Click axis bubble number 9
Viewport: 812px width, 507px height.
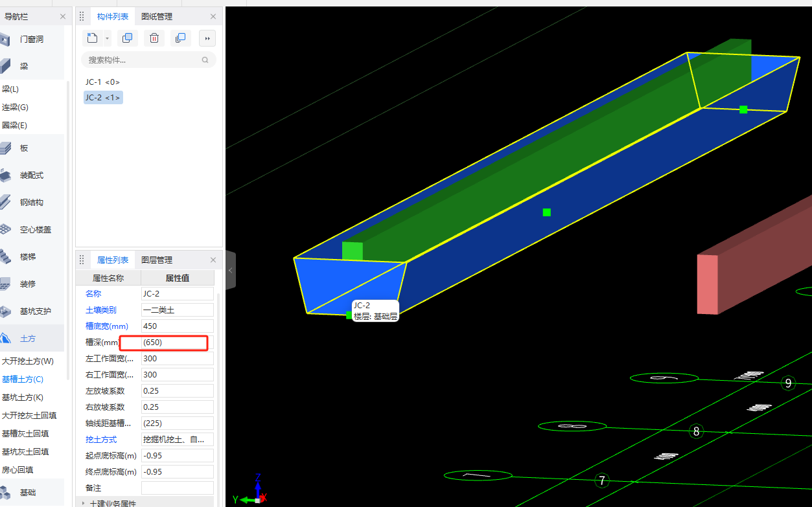(x=788, y=383)
